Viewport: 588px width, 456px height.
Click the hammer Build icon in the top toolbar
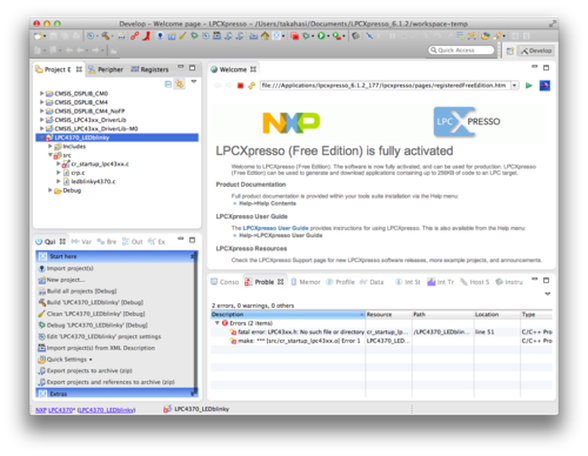[105, 36]
